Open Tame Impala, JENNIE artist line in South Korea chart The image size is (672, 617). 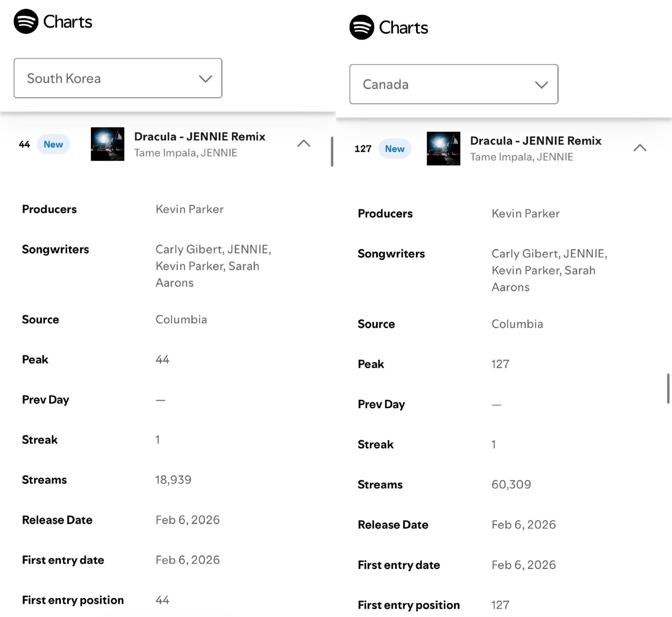click(186, 153)
